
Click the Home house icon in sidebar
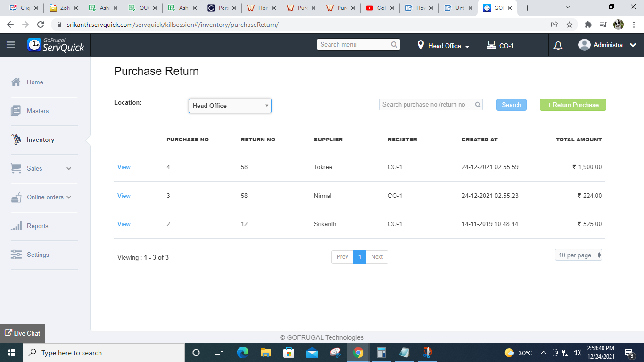click(x=16, y=82)
